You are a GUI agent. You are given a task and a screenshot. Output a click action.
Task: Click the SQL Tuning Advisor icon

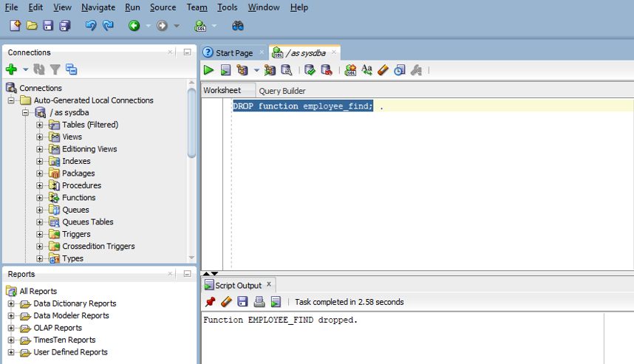pyautogui.click(x=286, y=70)
